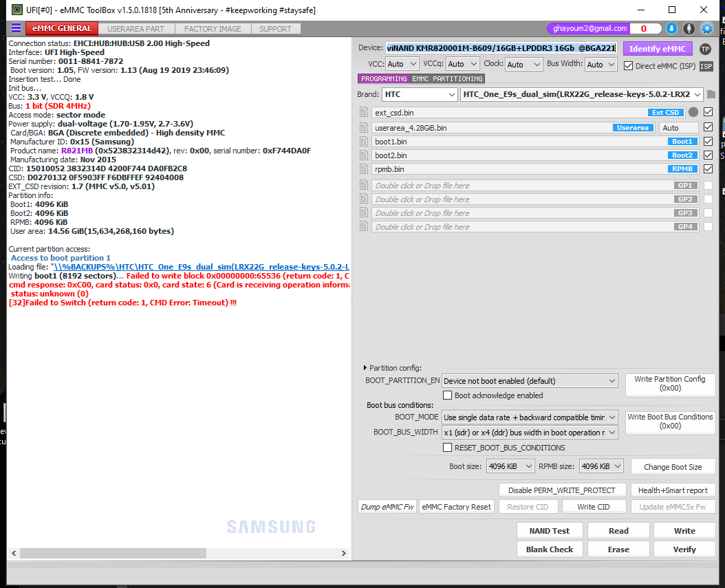
Task: Click the Userarea Auto size field
Action: click(678, 128)
